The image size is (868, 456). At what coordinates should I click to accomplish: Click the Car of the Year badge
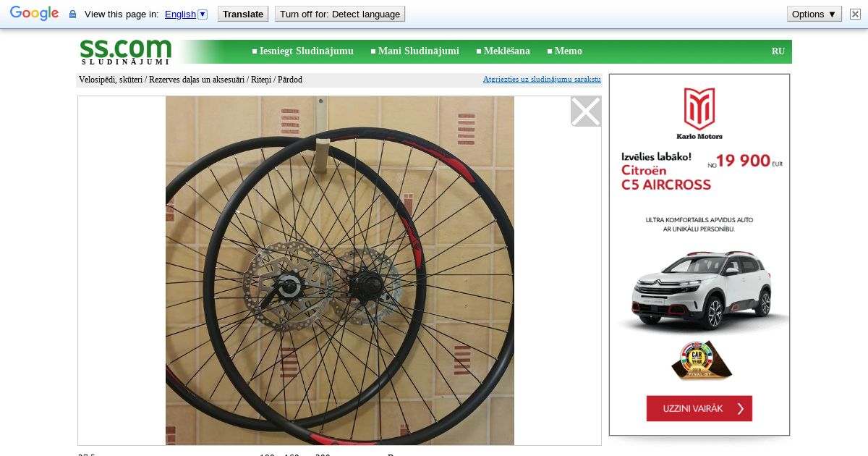pyautogui.click(x=701, y=360)
